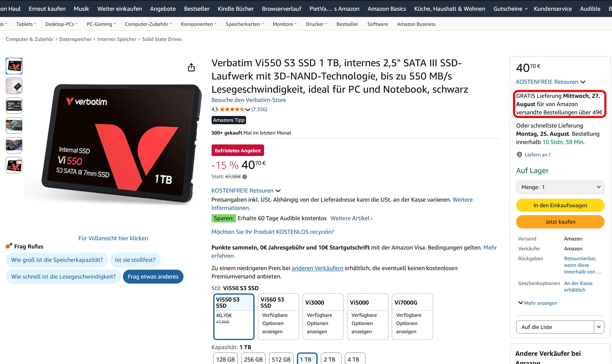Choose the 2 TB capacity option
The width and height of the screenshot is (612, 364).
pyautogui.click(x=331, y=359)
